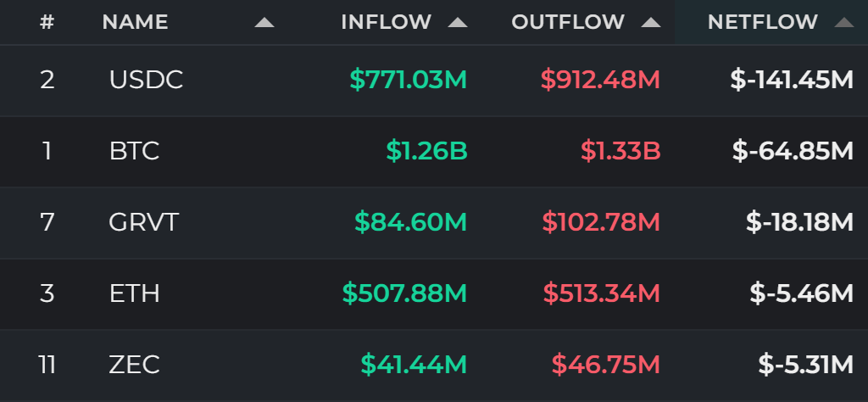Open the ETH token row
The height and width of the screenshot is (402, 868).
pos(434,293)
